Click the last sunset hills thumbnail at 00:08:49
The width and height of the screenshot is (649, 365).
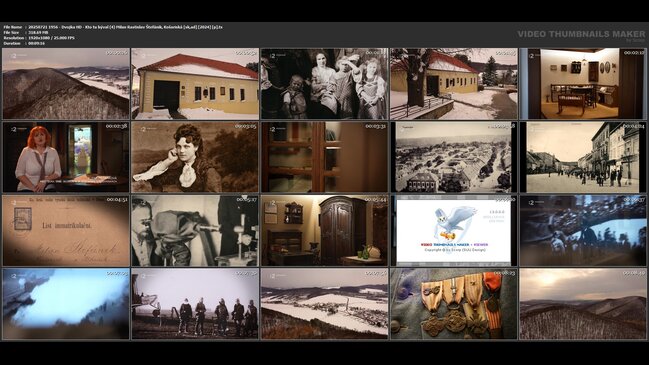tap(583, 304)
